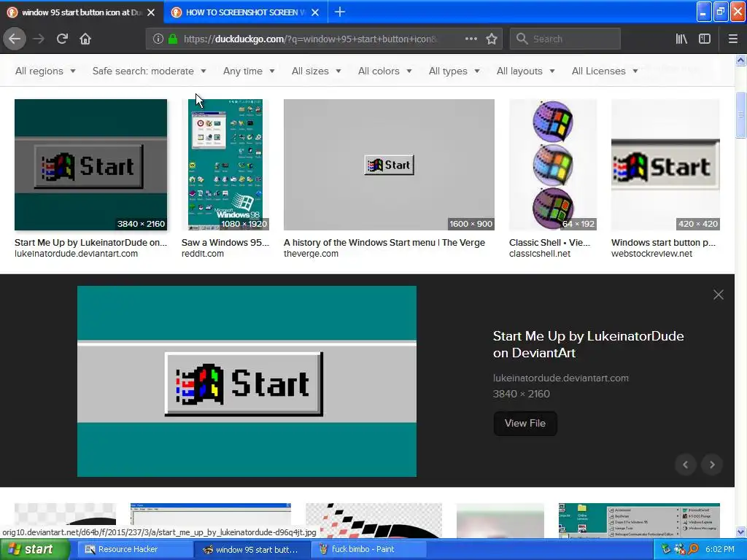Reload the current page
This screenshot has height=560, width=747.
pyautogui.click(x=62, y=39)
